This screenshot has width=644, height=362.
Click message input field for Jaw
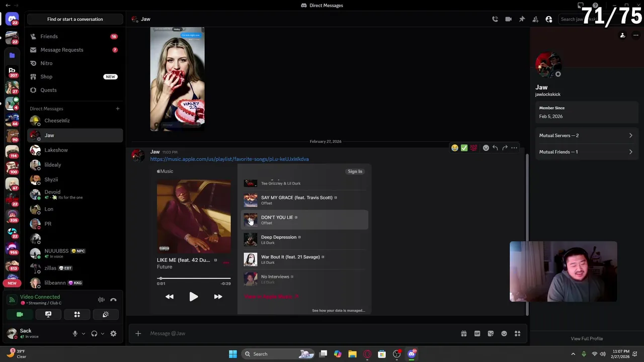pos(302,333)
